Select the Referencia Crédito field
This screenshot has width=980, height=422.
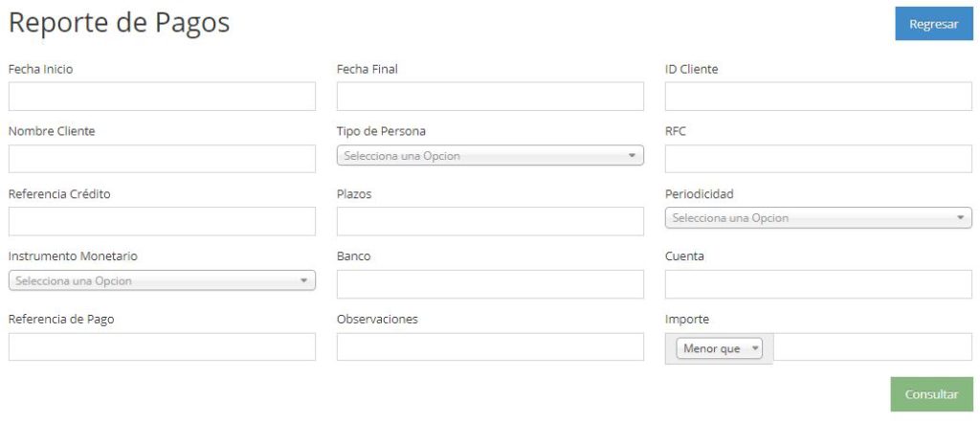[x=162, y=221]
